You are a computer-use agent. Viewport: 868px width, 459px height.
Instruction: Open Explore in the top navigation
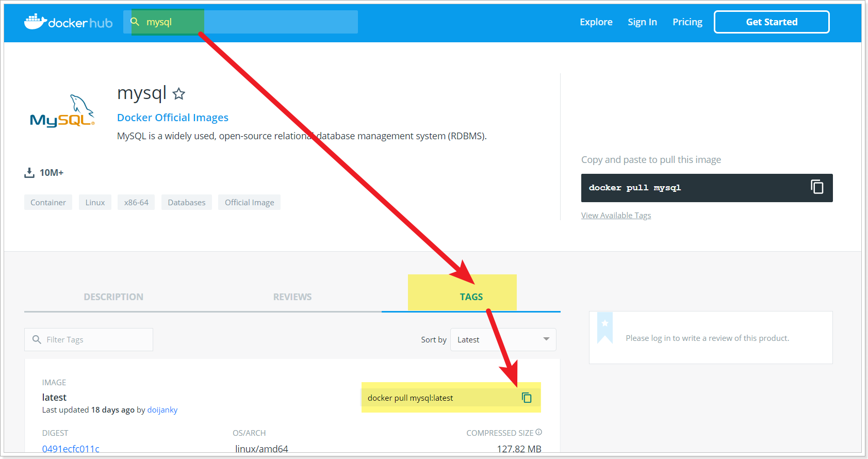[596, 22]
